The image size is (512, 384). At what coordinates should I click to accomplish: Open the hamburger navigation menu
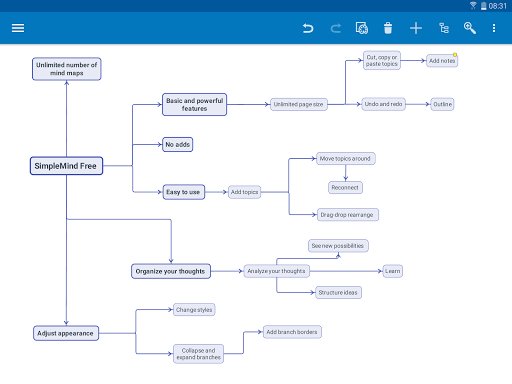pyautogui.click(x=18, y=28)
